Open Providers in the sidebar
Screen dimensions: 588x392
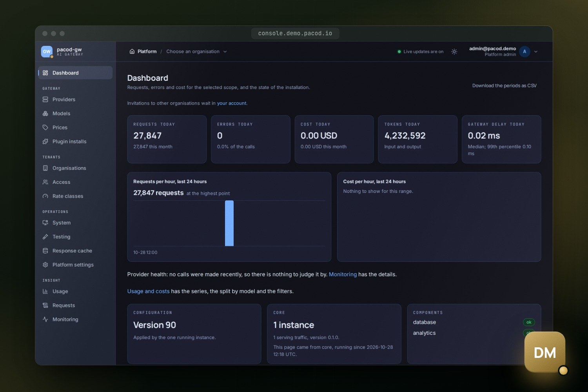coord(75,100)
